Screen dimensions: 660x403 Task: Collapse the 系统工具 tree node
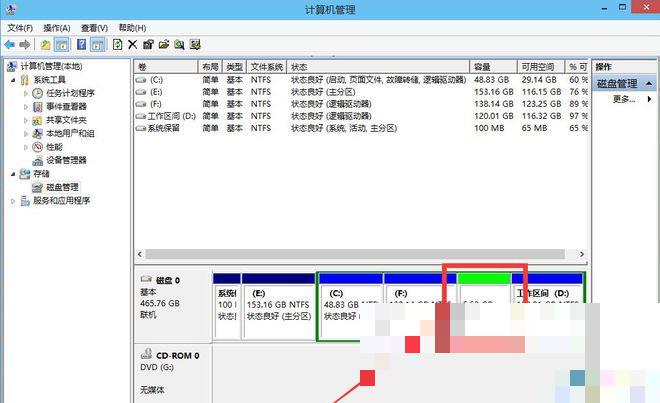click(x=13, y=80)
